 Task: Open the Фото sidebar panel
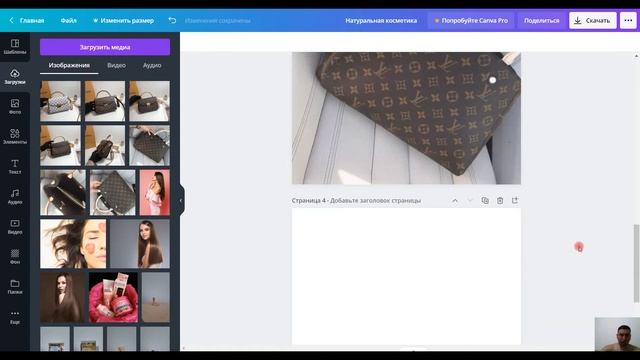[x=15, y=107]
